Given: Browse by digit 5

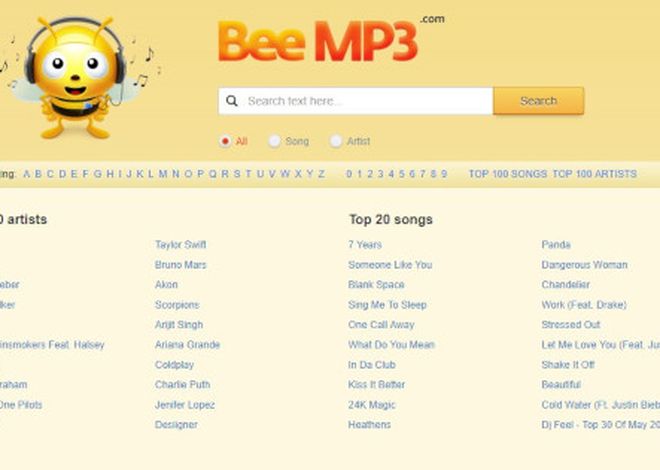Looking at the screenshot, I should point(402,174).
